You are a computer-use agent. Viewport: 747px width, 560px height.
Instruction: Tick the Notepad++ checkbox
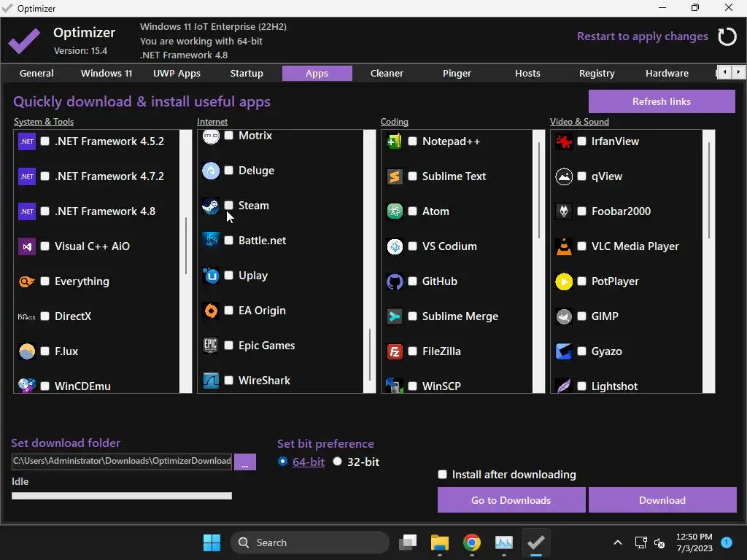point(413,141)
